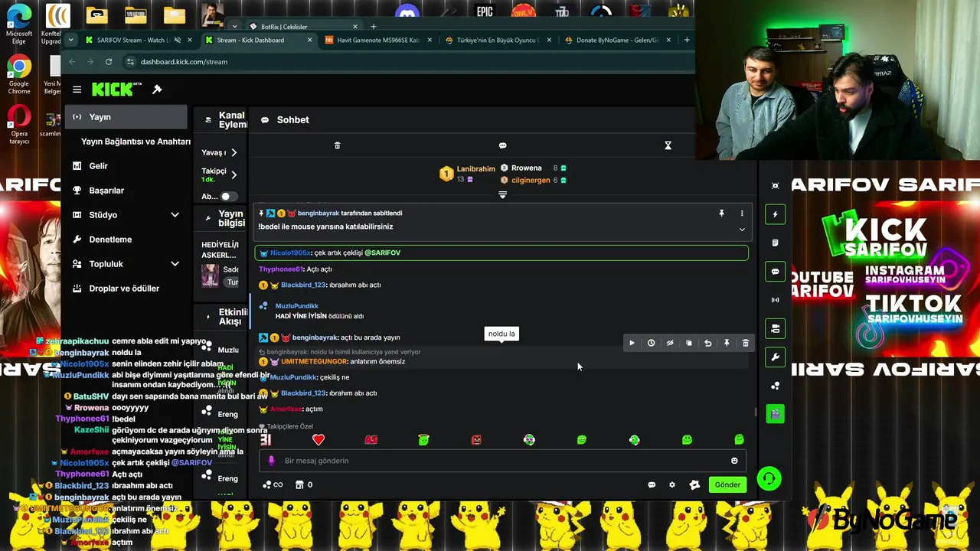Viewport: 980px width, 551px height.
Task: Toggle the wrench tools button in the right sidebar
Action: click(x=775, y=357)
